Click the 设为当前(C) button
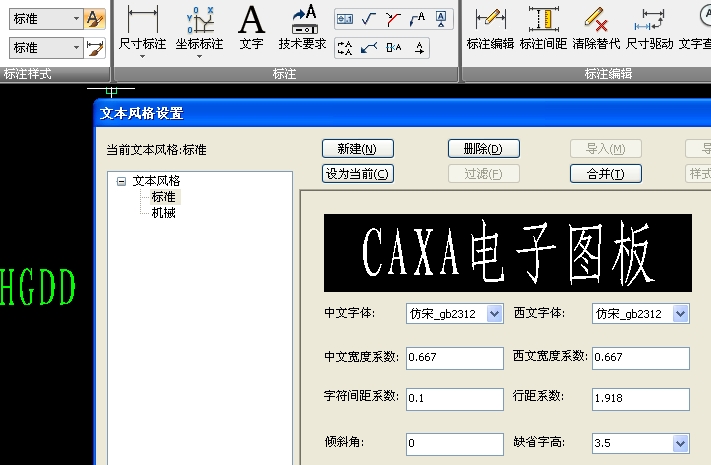The image size is (711, 465). (357, 173)
